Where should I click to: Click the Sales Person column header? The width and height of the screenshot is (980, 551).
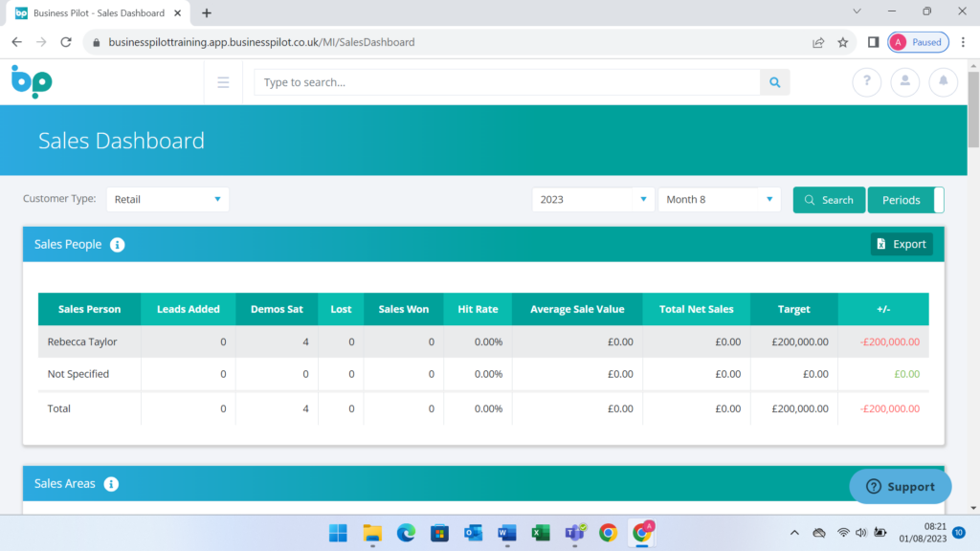89,309
